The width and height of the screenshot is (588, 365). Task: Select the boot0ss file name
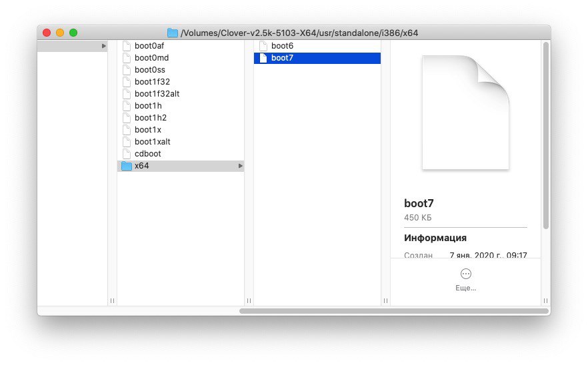click(149, 70)
